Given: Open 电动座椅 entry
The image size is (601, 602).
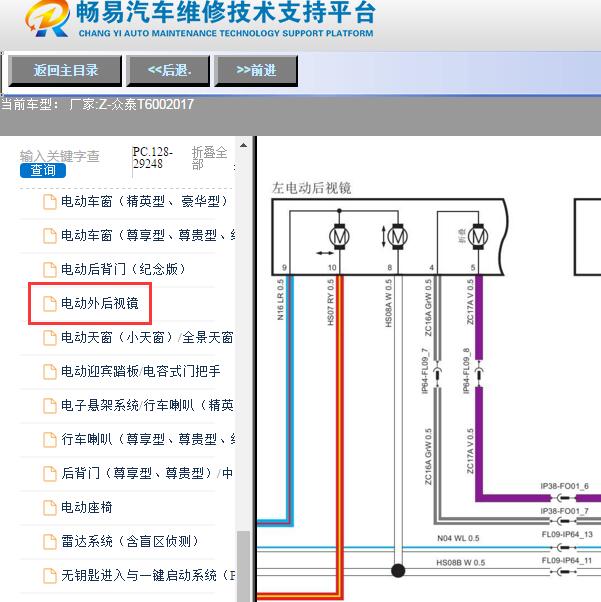Looking at the screenshot, I should pyautogui.click(x=87, y=507).
